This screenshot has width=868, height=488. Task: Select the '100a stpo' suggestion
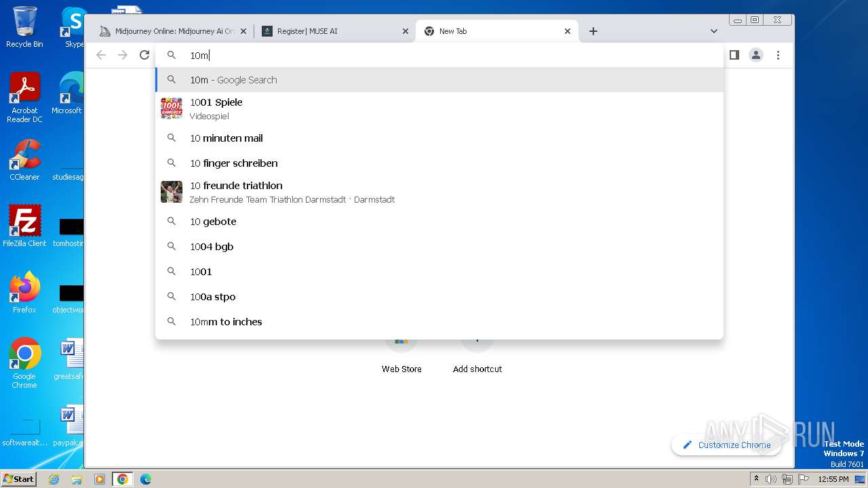[x=439, y=297]
